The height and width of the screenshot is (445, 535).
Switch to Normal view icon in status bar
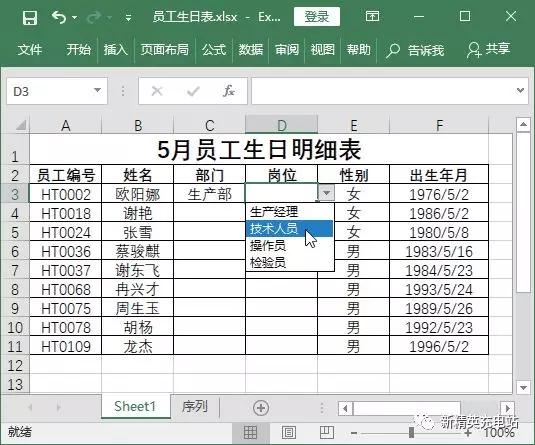click(x=250, y=433)
